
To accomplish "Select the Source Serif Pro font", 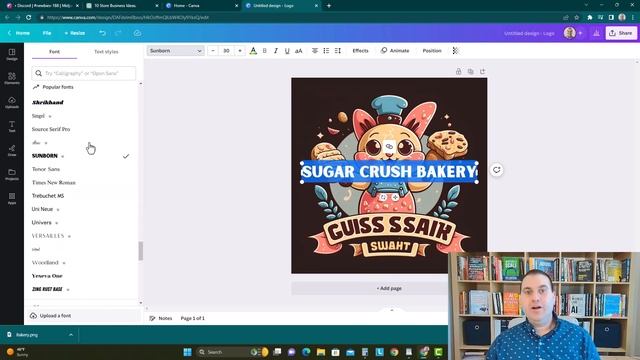I will tap(51, 129).
